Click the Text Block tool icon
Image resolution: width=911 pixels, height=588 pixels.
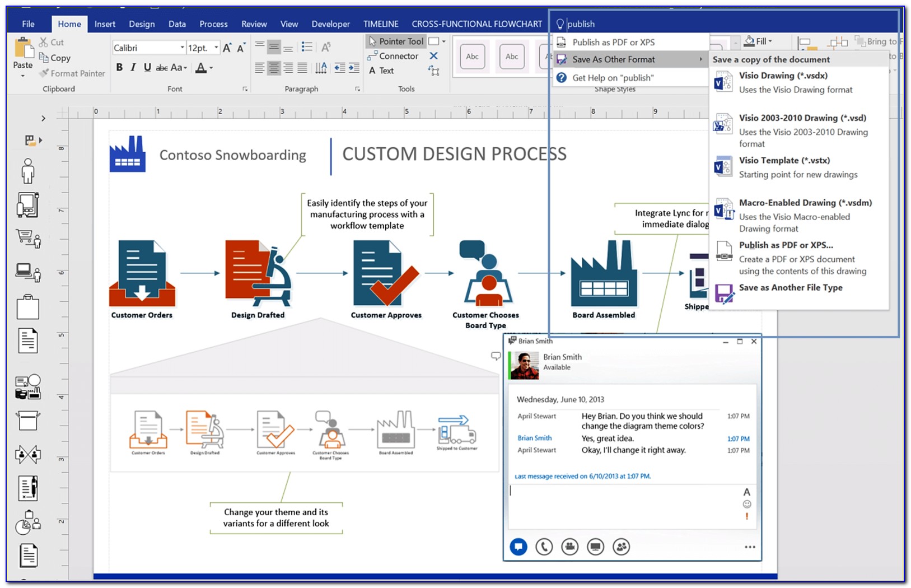[x=433, y=71]
